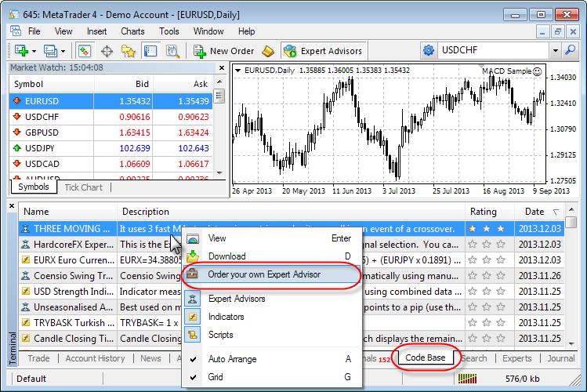This screenshot has height=392, width=587.
Task: Click the Code Base list scrollbar down arrow
Action: pyautogui.click(x=571, y=343)
